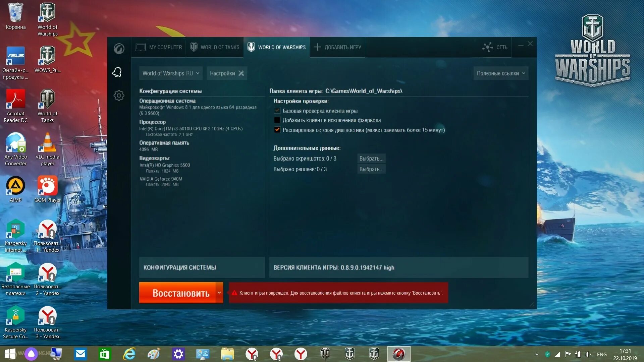Expand World of Warships RU region dropdown
The width and height of the screenshot is (644, 362).
(198, 73)
